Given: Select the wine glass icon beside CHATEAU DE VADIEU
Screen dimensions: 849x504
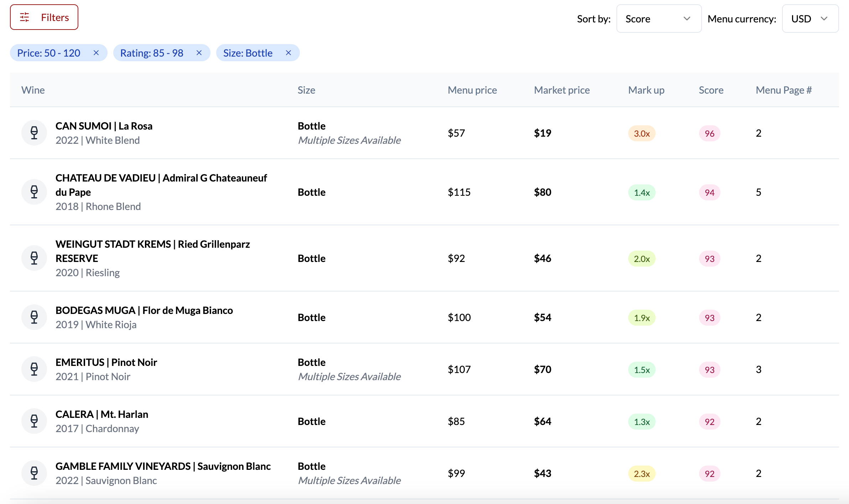Looking at the screenshot, I should 34,192.
